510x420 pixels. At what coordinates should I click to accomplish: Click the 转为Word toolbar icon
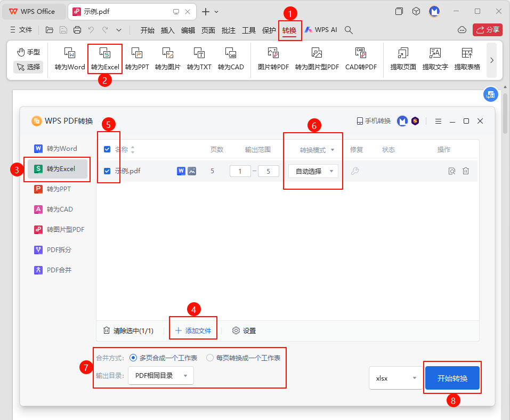70,59
